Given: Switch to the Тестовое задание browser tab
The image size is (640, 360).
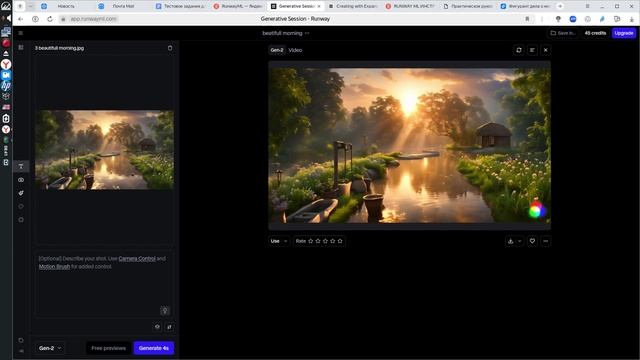Looking at the screenshot, I should [181, 6].
